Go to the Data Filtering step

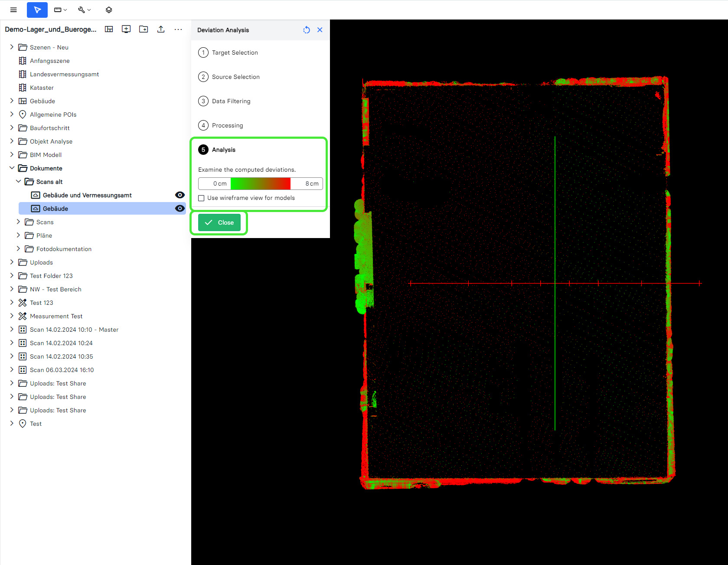tap(231, 101)
